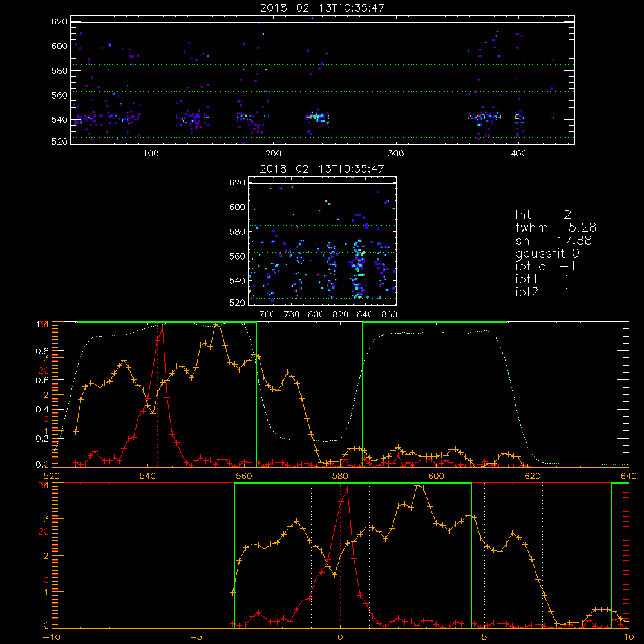Viewport: 644px width, 644px height.
Task: Click the orange curve's highest peak in bottom plot
Action: (418, 486)
